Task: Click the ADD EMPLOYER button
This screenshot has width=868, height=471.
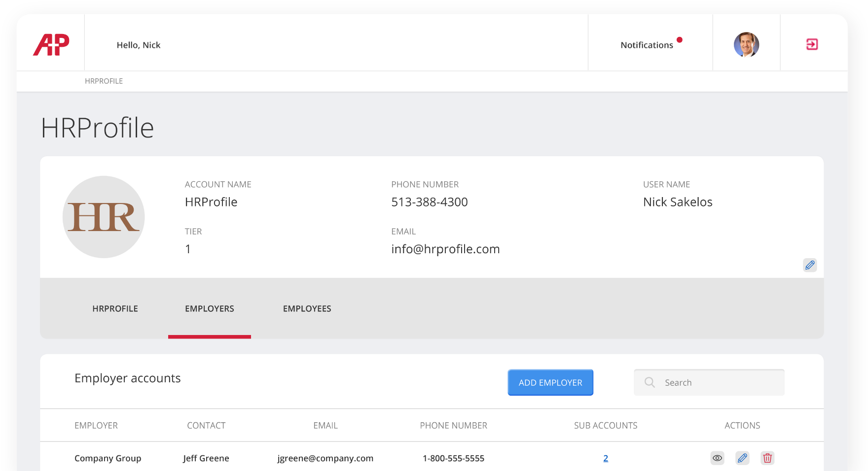Action: [550, 382]
